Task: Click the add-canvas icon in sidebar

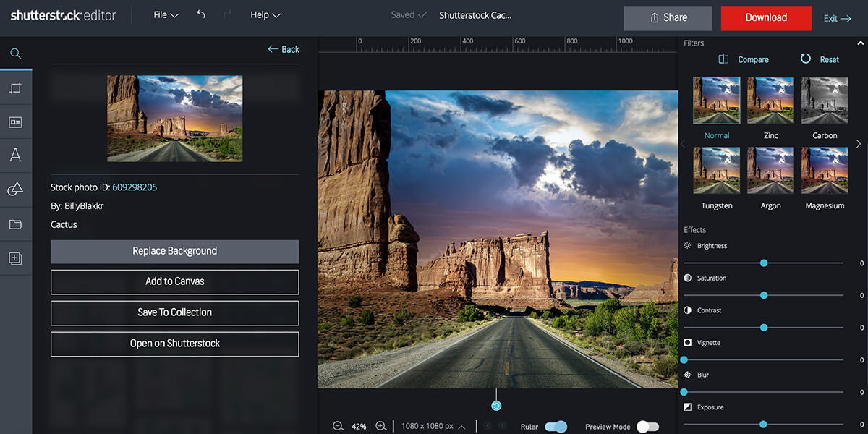Action: pyautogui.click(x=16, y=258)
